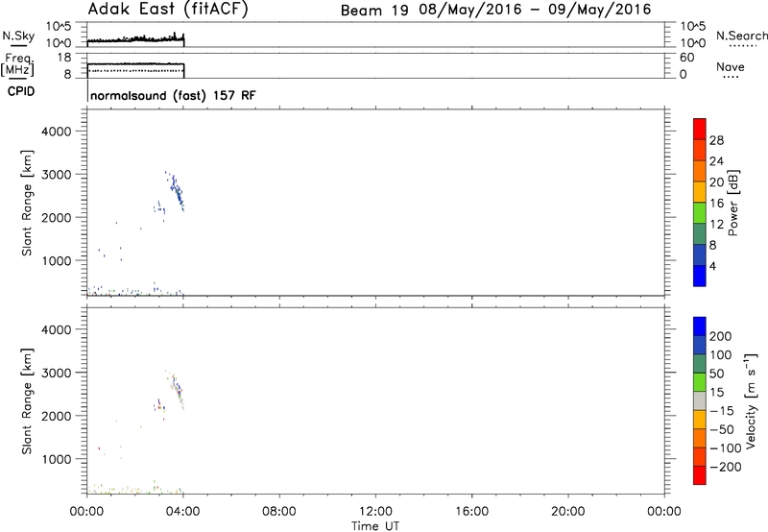The height and width of the screenshot is (532, 768).
Task: Click the '12:00' time tick label
Action: click(x=375, y=512)
